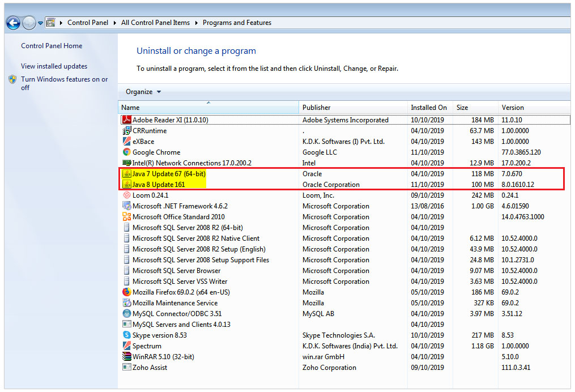Open Control Panel Home link

pos(52,46)
